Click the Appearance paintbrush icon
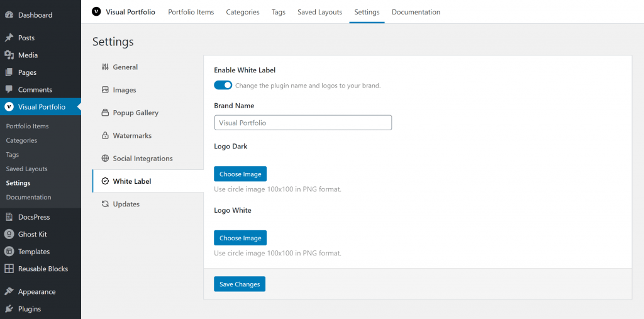Screen dimensions: 644x319 (x=9, y=292)
